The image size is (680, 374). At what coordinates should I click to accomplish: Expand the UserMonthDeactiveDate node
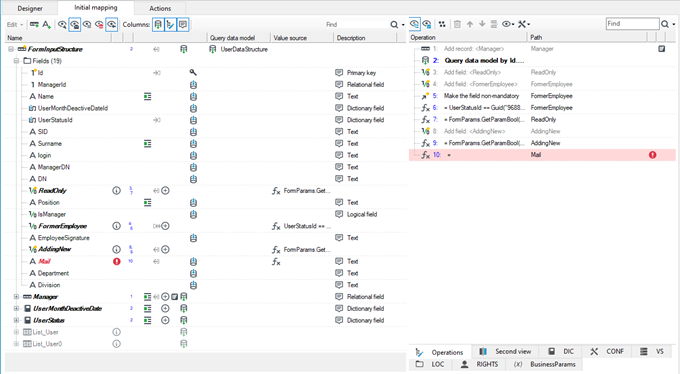16,308
